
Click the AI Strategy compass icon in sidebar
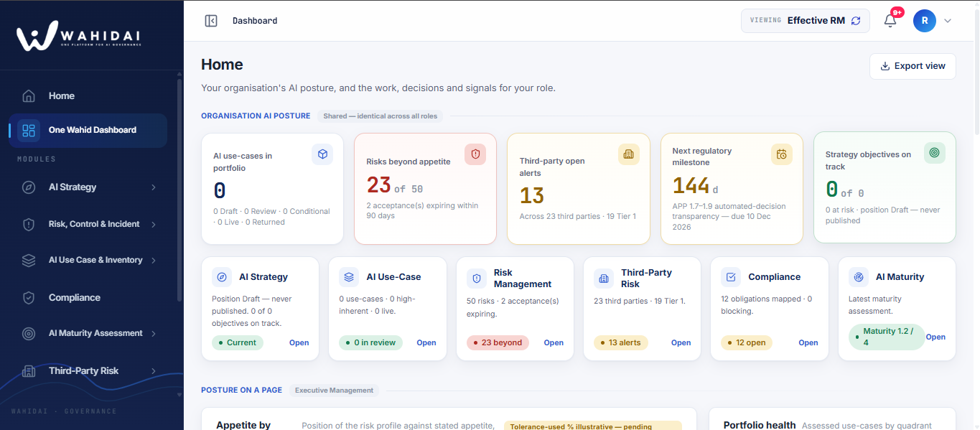(x=29, y=187)
